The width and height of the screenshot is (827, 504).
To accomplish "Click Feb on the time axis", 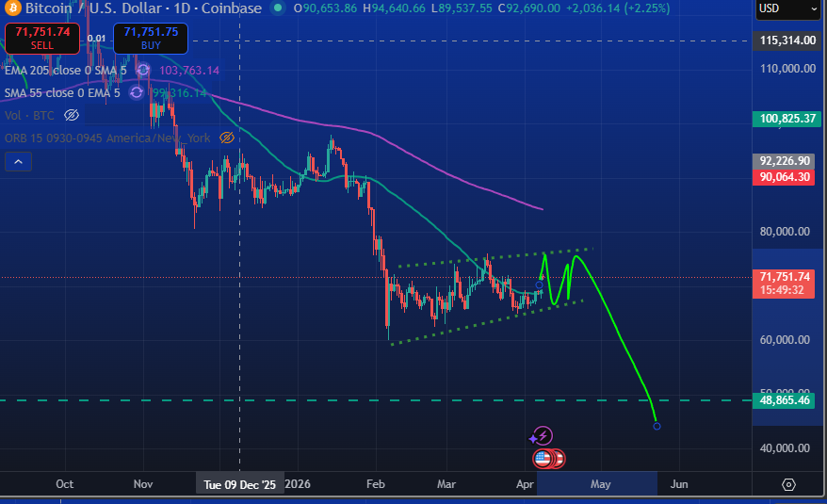I will (x=376, y=484).
